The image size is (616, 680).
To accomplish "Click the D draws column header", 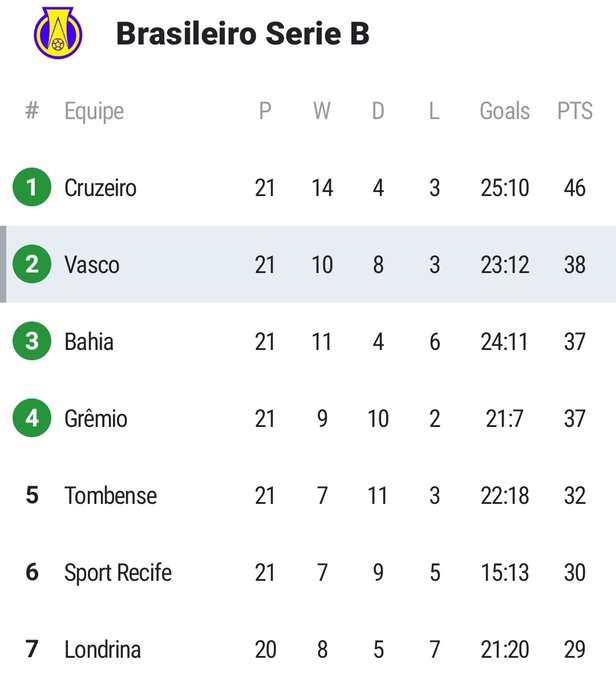I will 378,111.
